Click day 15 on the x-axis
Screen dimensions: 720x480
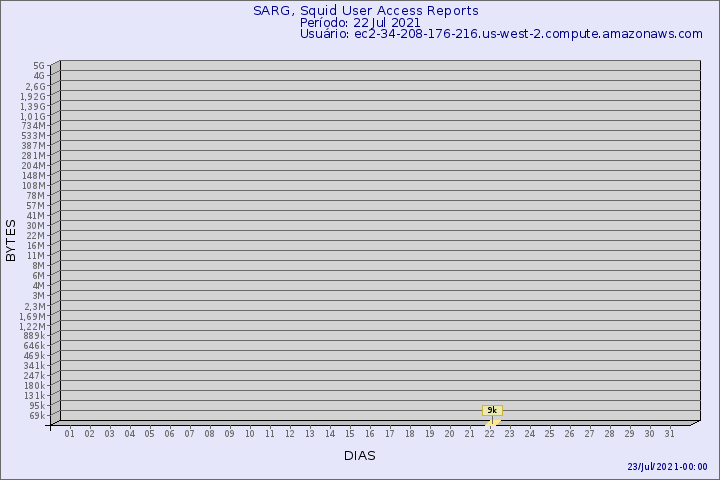coord(349,434)
